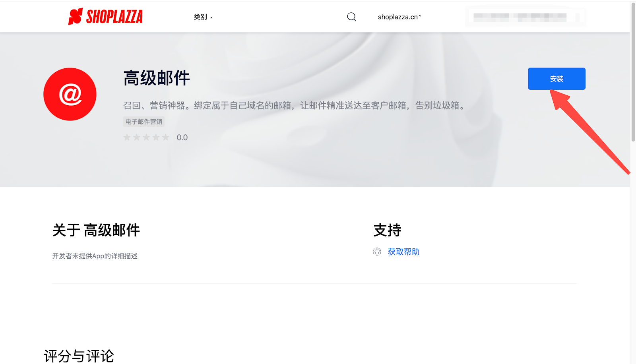
Task: Click the help icon beside 获取帮助
Action: (x=377, y=252)
